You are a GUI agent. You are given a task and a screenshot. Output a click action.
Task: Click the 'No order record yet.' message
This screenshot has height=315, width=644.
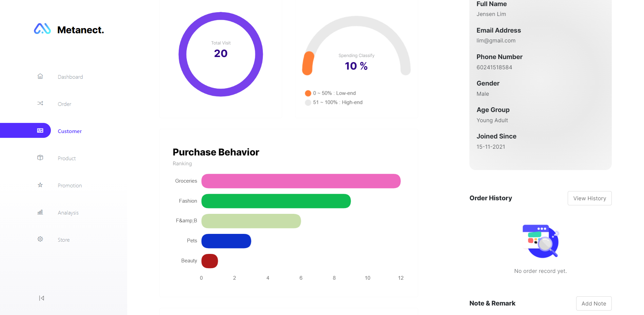(540, 271)
